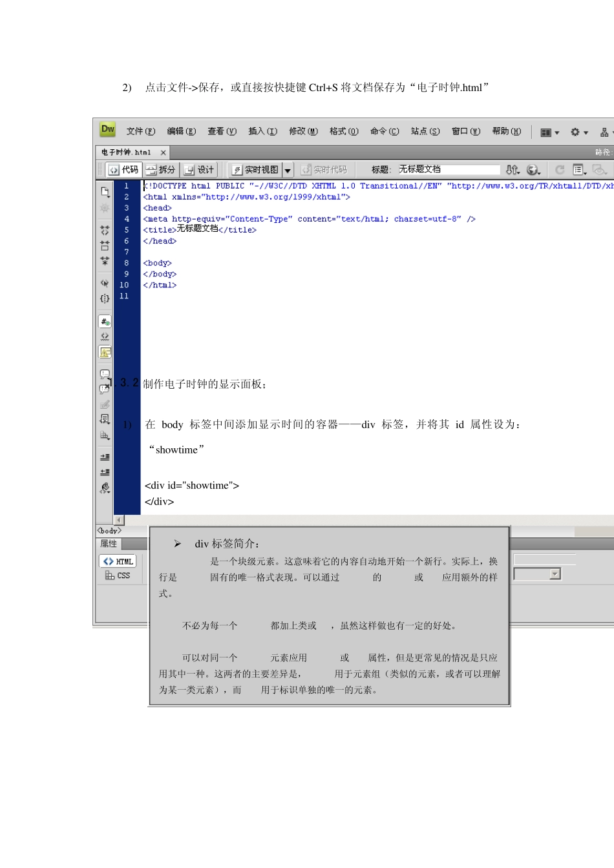The image size is (614, 868).
Task: Close the 电子时钟.html document tab
Action: pyautogui.click(x=163, y=153)
